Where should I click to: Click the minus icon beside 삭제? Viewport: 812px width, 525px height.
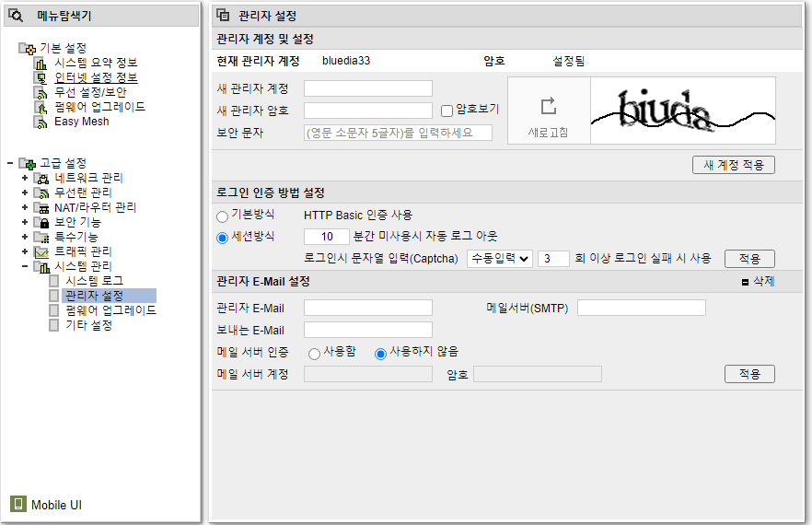(745, 282)
